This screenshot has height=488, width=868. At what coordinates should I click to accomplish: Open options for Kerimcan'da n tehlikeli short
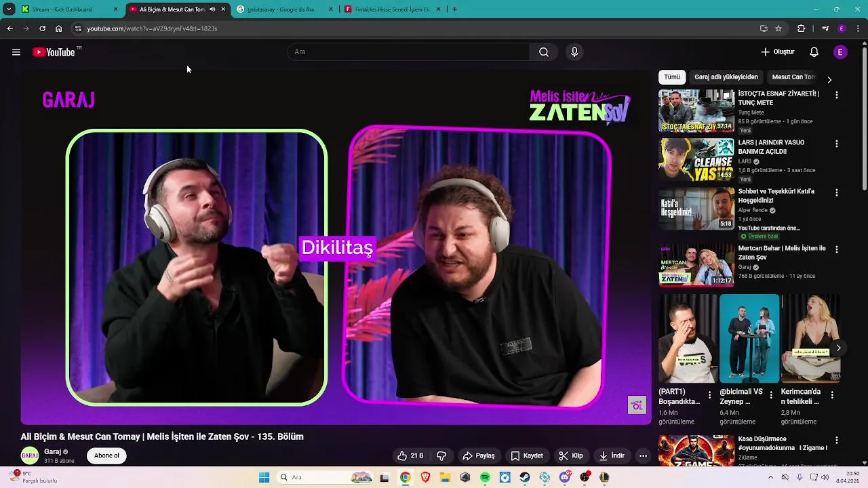832,394
